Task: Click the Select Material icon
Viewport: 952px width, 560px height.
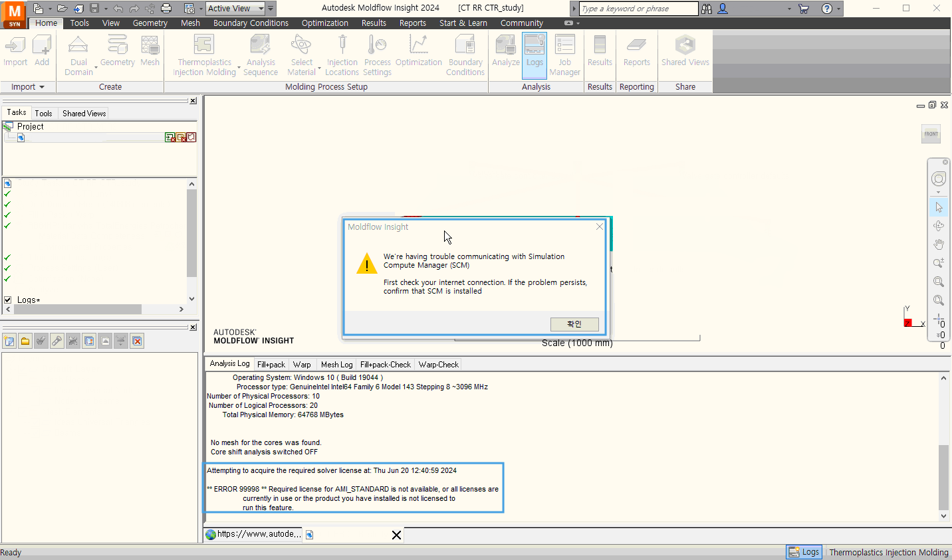Action: click(302, 56)
